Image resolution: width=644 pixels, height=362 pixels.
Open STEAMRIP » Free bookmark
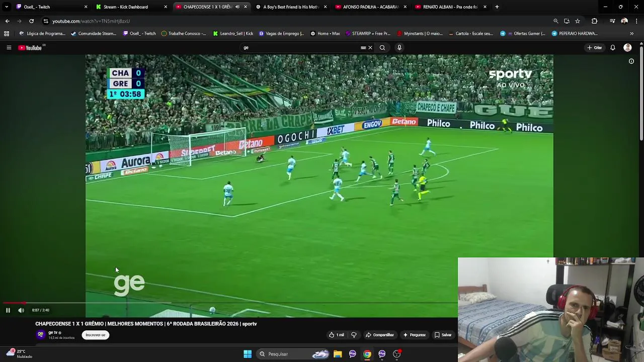(368, 34)
